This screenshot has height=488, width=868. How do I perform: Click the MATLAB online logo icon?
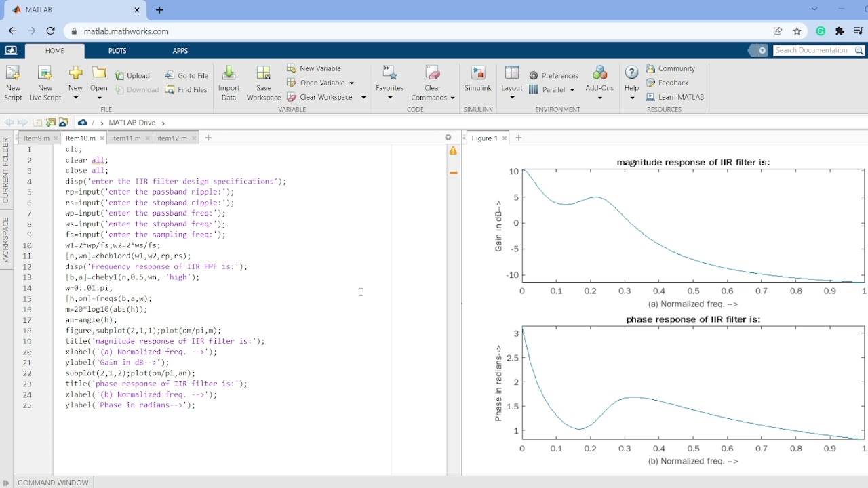point(10,51)
